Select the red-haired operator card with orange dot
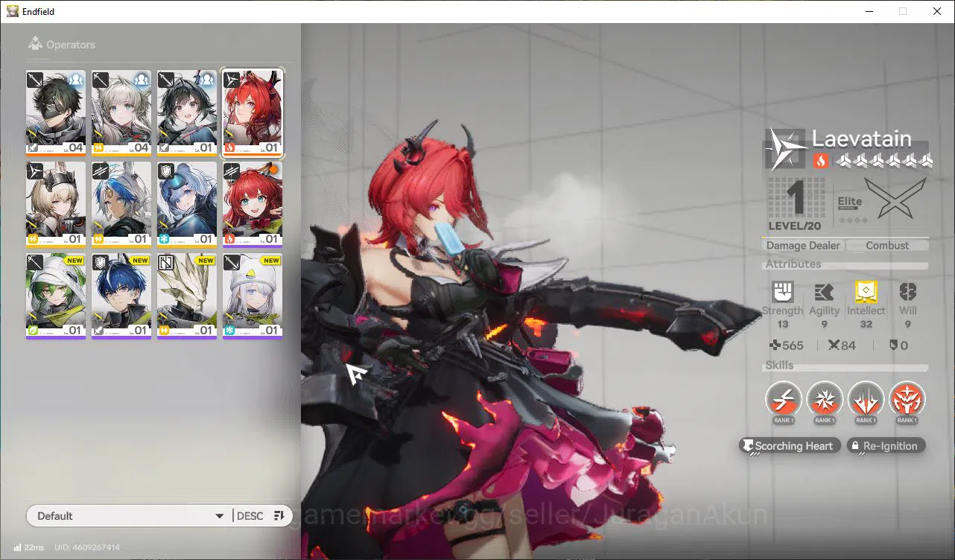The width and height of the screenshot is (955, 560). [x=253, y=204]
